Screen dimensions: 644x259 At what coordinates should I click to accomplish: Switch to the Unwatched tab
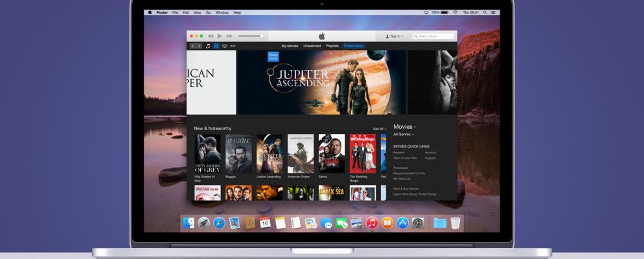coord(312,46)
